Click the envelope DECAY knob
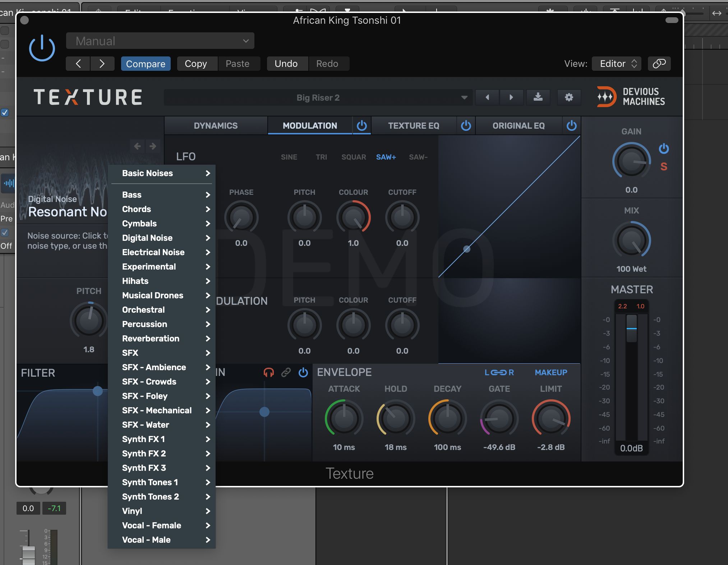This screenshot has height=565, width=728. (447, 419)
